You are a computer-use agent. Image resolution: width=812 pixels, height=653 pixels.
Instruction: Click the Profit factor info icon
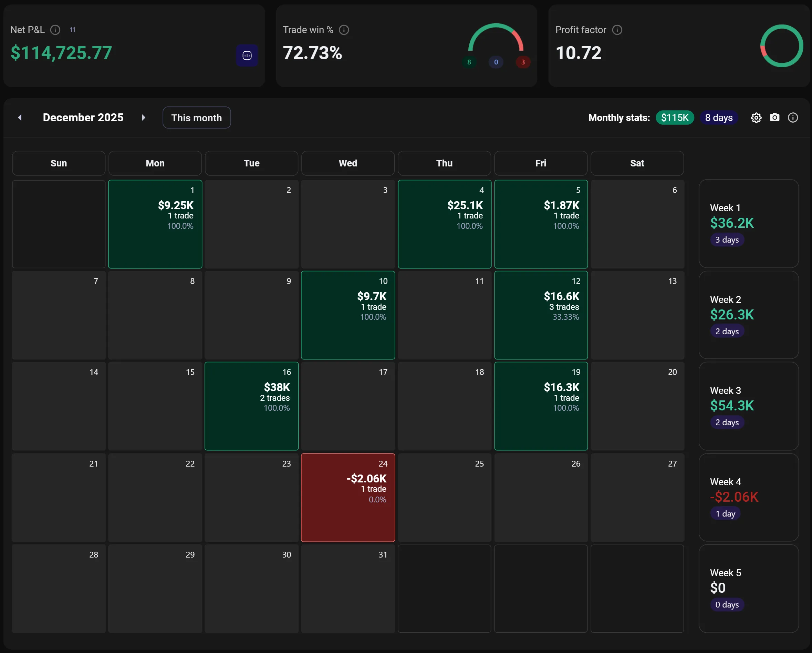pyautogui.click(x=617, y=30)
